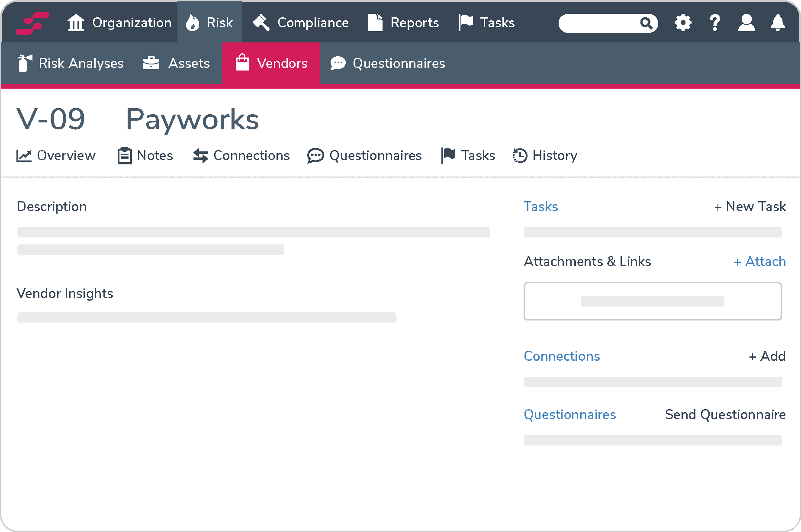
Task: Open help via question mark icon
Action: [715, 22]
